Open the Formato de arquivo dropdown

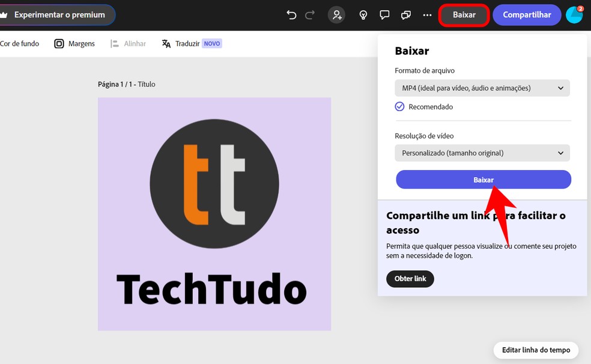coord(482,88)
